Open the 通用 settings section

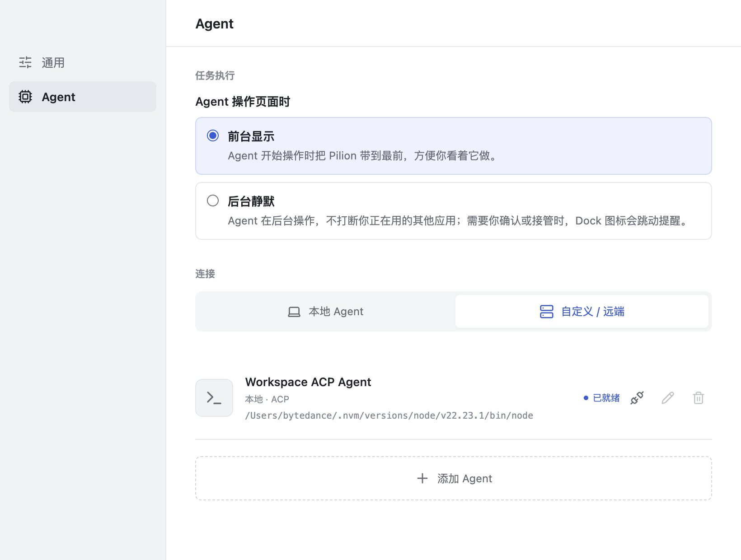coord(83,62)
